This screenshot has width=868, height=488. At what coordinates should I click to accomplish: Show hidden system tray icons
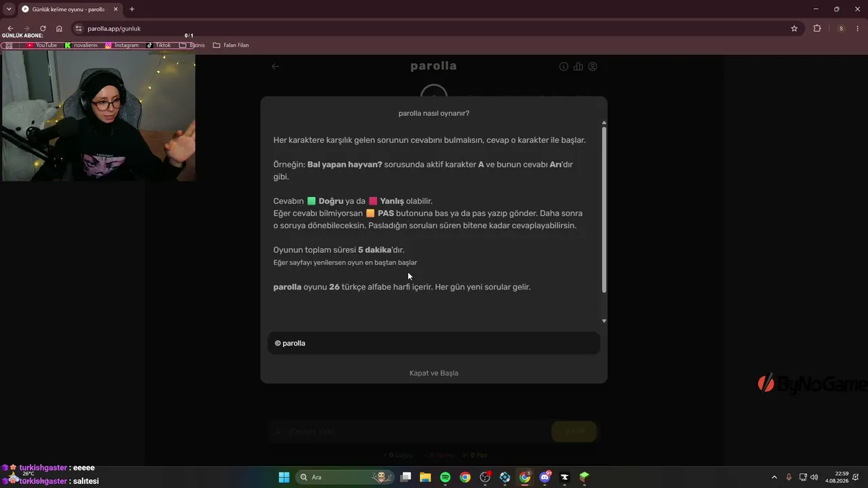774,477
